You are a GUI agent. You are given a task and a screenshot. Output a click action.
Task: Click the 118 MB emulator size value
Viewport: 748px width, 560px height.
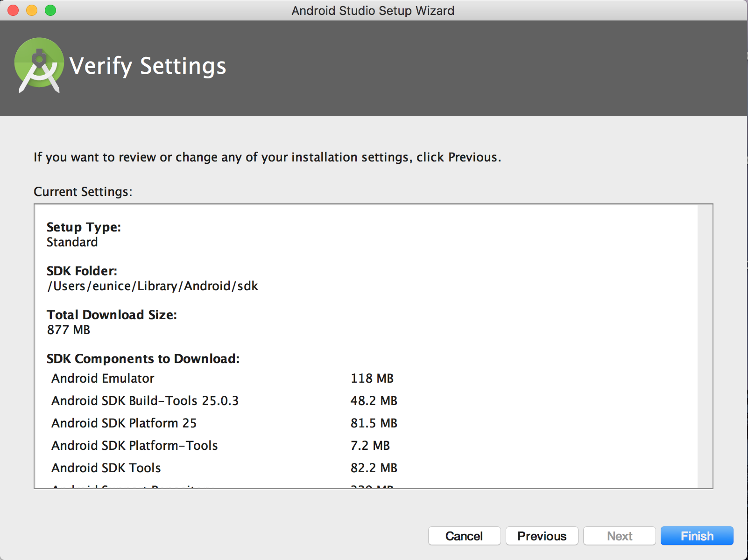[x=372, y=378]
